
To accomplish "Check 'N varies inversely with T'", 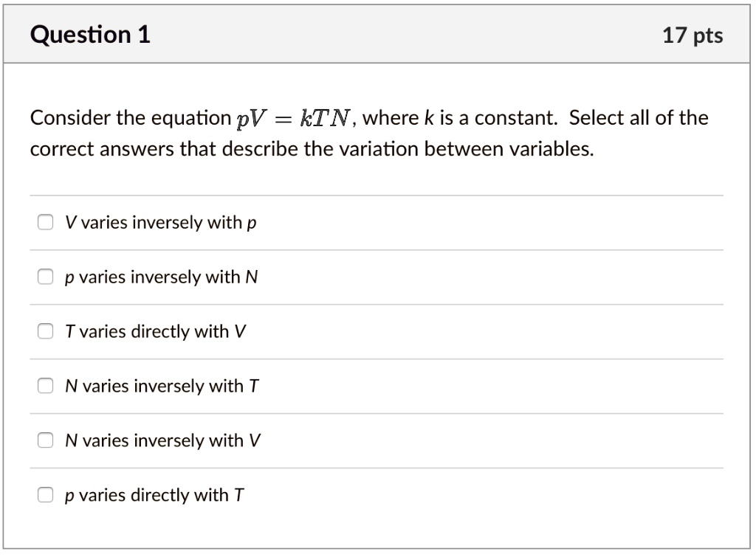I will (x=45, y=384).
